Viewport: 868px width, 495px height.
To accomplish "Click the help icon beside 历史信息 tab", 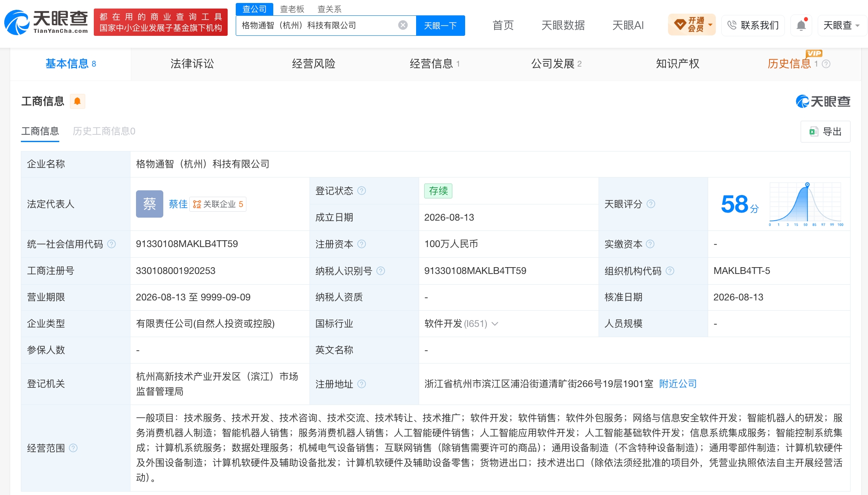I will tap(826, 64).
